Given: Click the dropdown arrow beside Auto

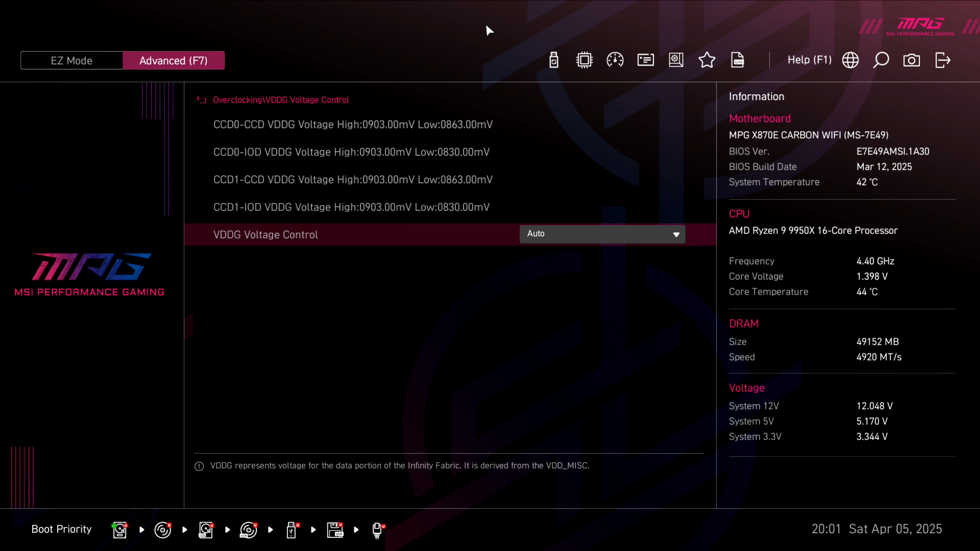Looking at the screenshot, I should (x=676, y=235).
